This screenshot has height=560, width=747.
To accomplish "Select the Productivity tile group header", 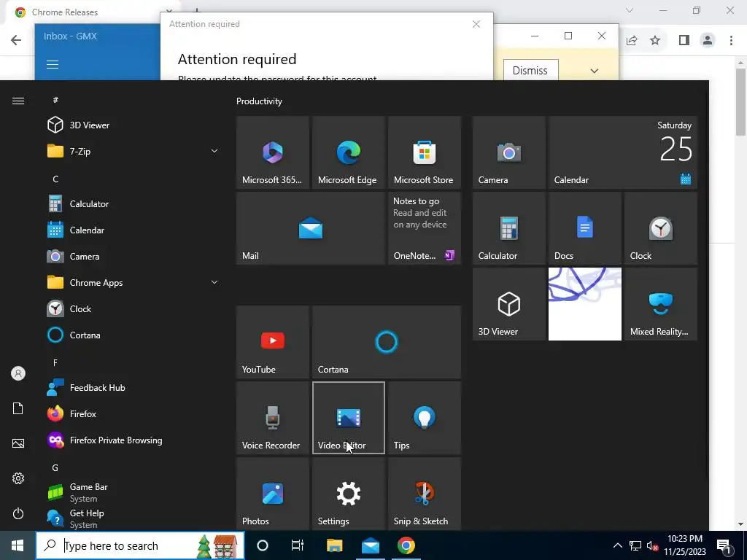I will (x=259, y=101).
